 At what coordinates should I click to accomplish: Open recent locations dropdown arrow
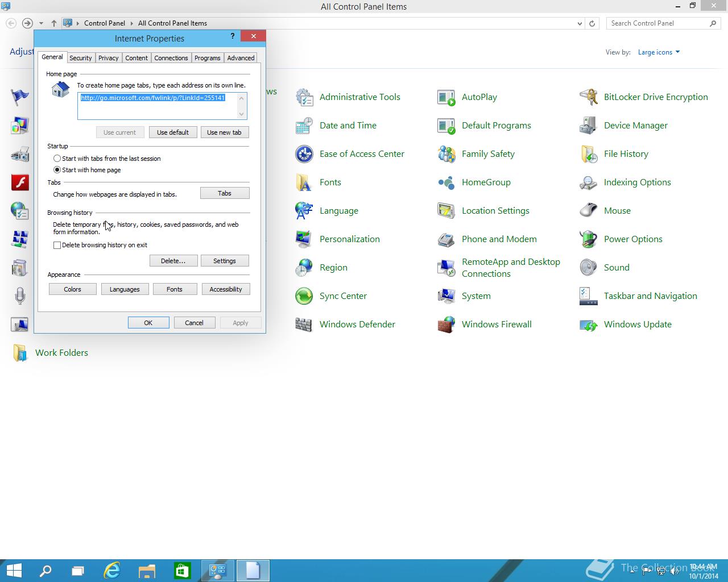point(41,23)
